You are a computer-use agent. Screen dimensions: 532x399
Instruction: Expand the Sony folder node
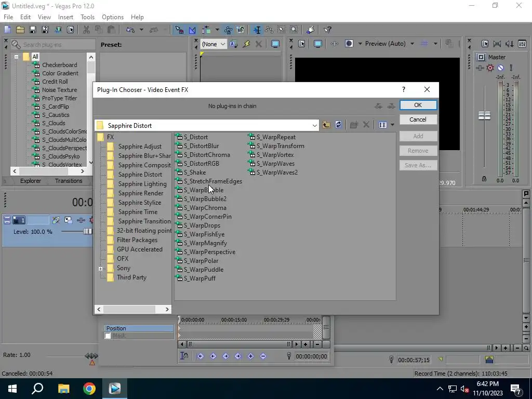[x=100, y=269]
